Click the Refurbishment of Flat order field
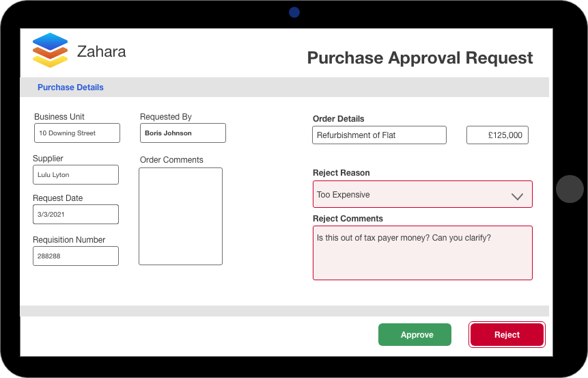588x378 pixels. click(379, 135)
